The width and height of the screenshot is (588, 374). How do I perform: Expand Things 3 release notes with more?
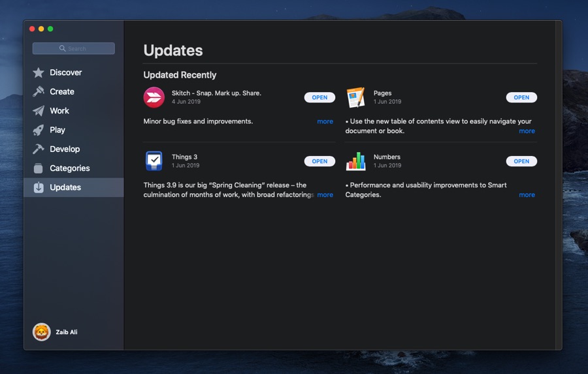coord(325,195)
